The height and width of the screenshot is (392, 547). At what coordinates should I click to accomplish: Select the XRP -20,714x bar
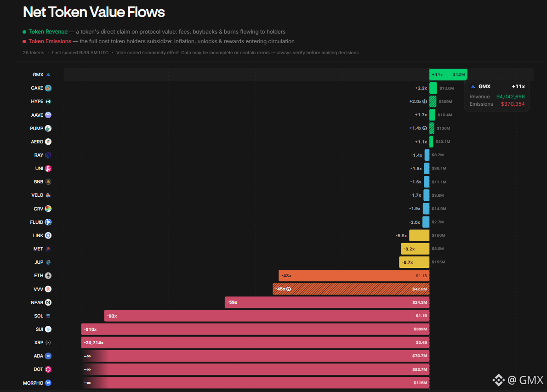tap(256, 342)
